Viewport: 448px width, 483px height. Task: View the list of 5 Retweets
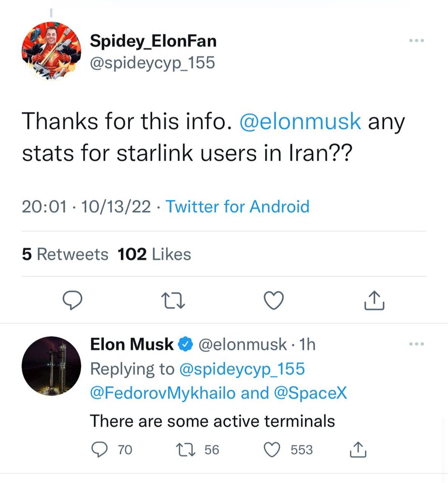65,254
